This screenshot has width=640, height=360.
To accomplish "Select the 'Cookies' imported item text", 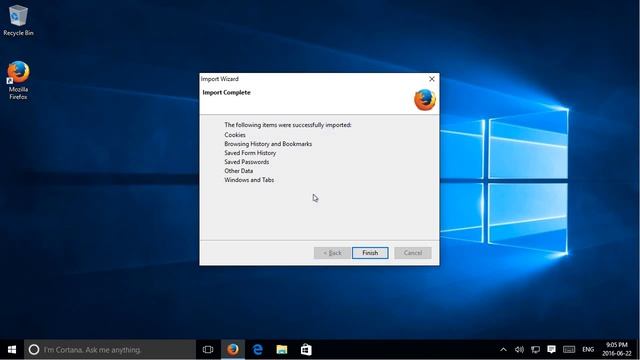I will pos(235,135).
